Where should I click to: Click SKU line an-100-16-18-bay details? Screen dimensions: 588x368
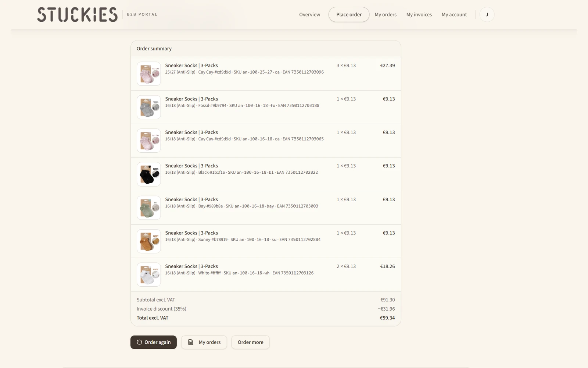(241, 206)
